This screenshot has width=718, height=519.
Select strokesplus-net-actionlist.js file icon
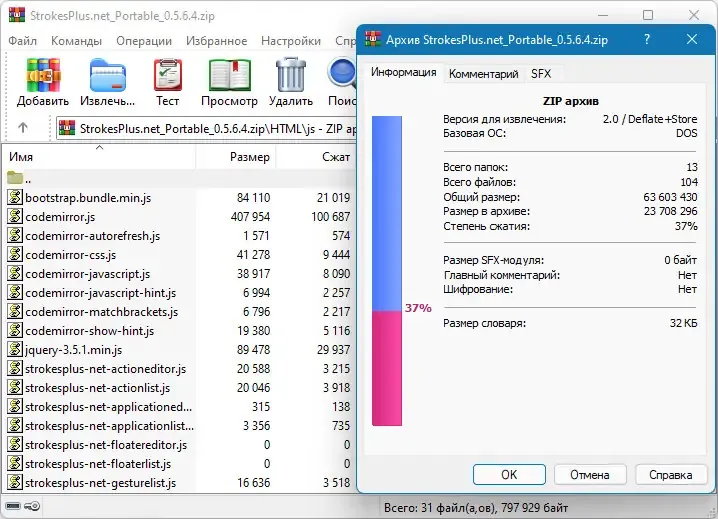tap(15, 388)
